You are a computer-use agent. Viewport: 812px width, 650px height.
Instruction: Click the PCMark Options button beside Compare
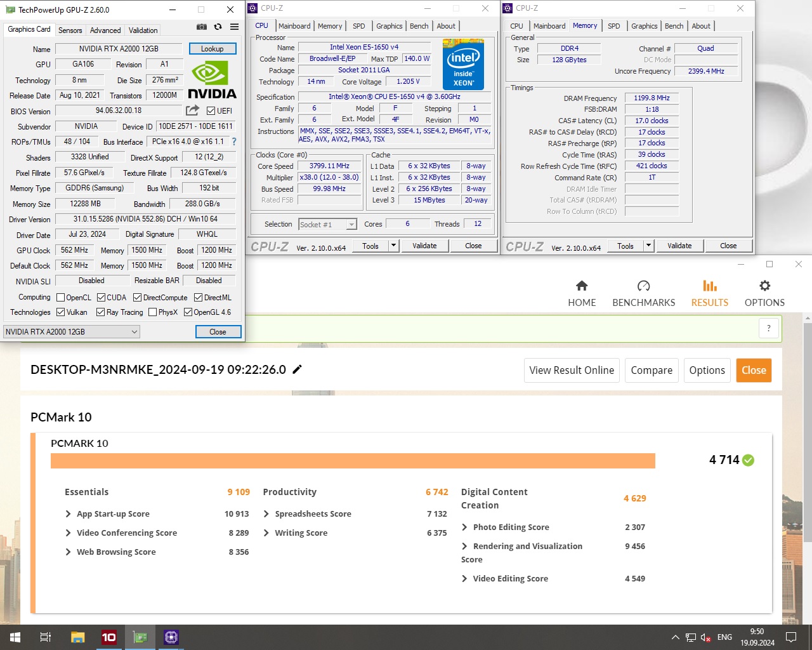[x=707, y=370]
